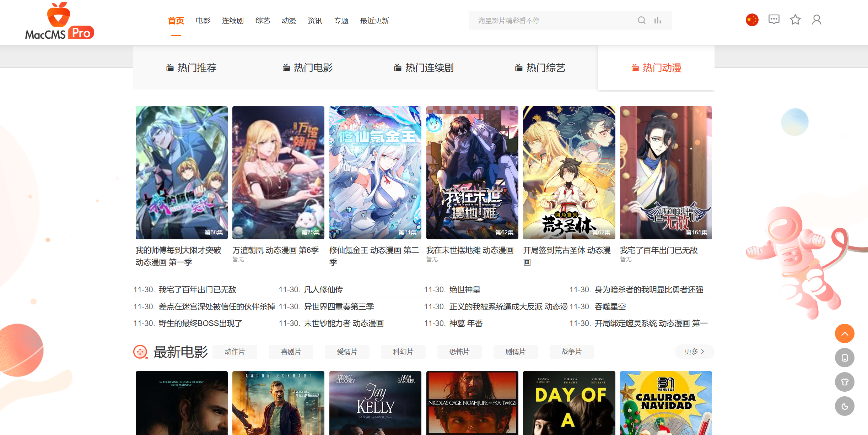Click the search magnifier icon
The image size is (868, 435).
641,20
